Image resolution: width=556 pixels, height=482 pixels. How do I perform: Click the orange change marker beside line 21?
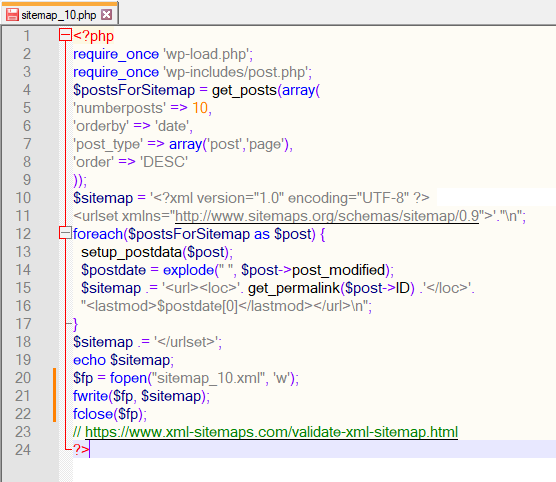pyautogui.click(x=55, y=396)
